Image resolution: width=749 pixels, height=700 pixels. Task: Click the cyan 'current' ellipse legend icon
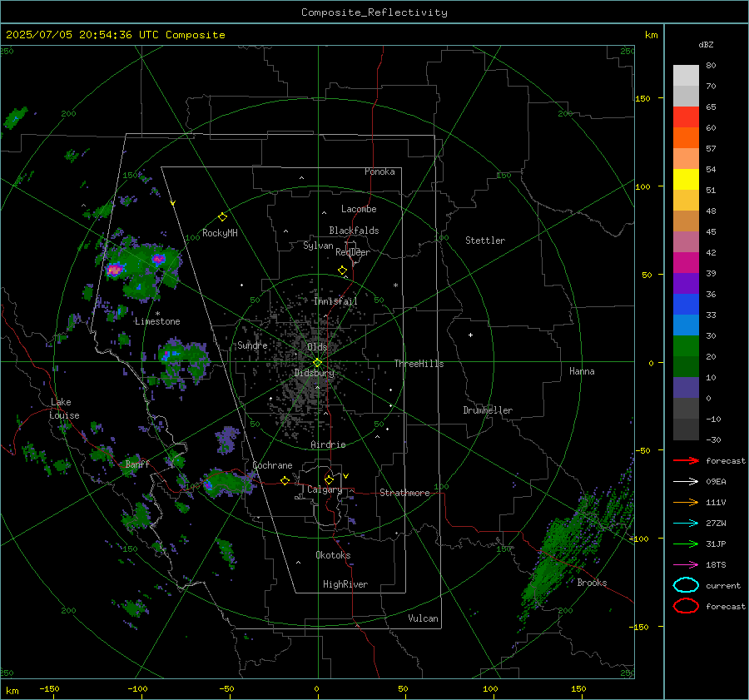tap(686, 585)
